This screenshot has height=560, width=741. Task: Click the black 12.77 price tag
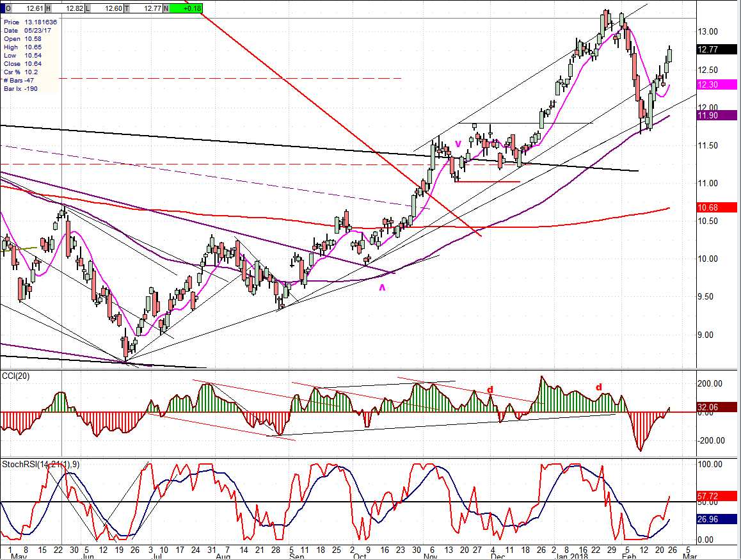[717, 51]
